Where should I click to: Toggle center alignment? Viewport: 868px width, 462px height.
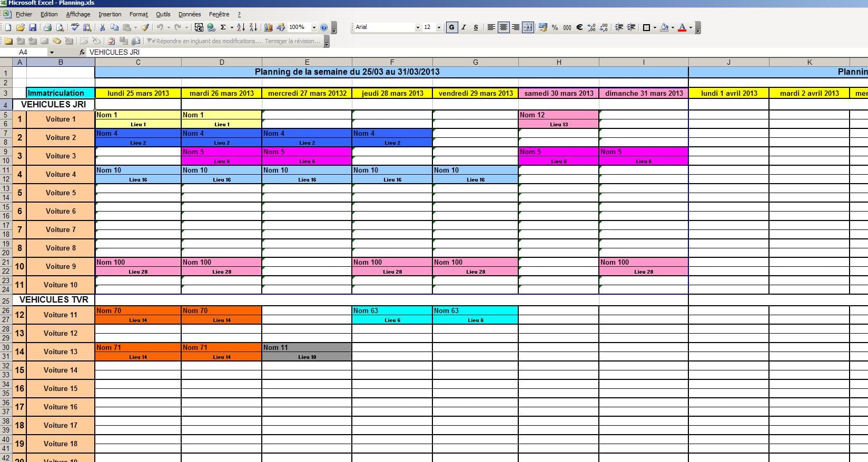point(503,27)
